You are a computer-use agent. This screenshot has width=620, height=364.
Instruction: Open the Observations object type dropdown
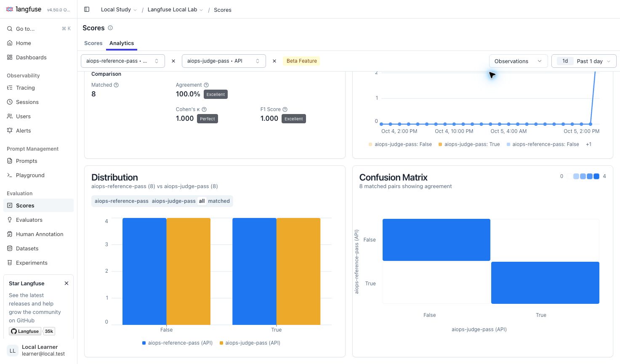(x=518, y=61)
